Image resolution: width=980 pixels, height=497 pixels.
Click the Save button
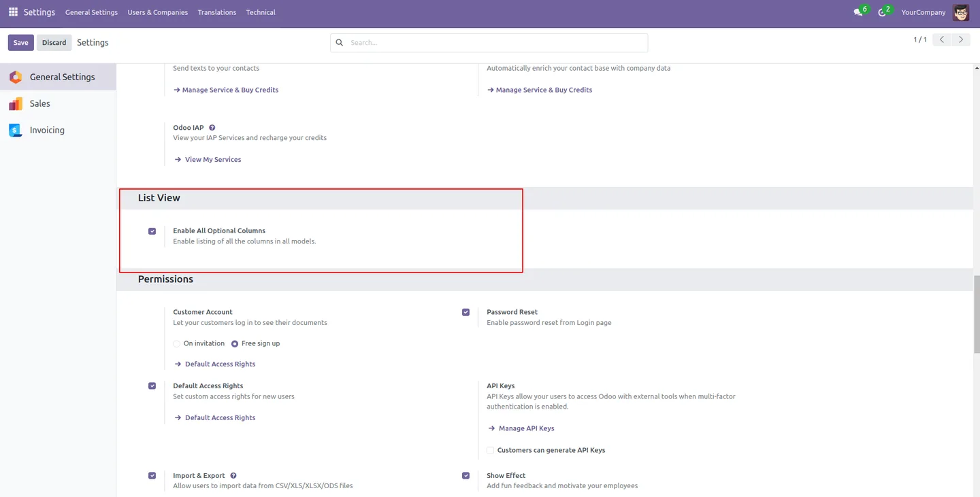point(20,43)
